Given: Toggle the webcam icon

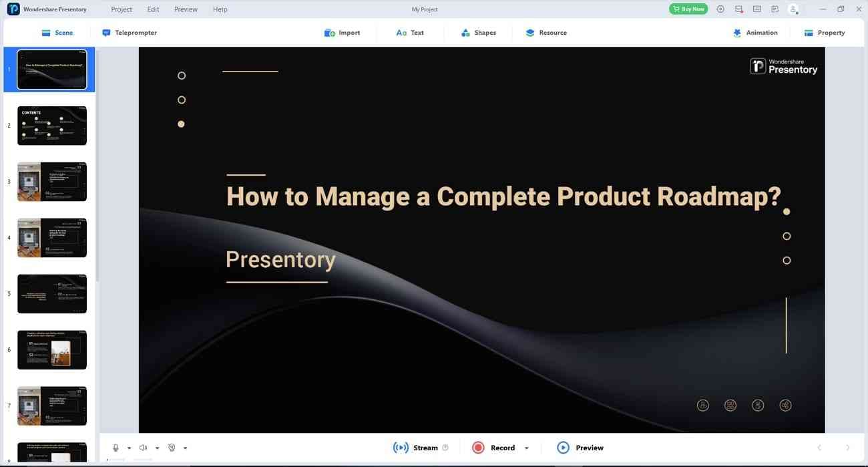Looking at the screenshot, I should coord(172,448).
